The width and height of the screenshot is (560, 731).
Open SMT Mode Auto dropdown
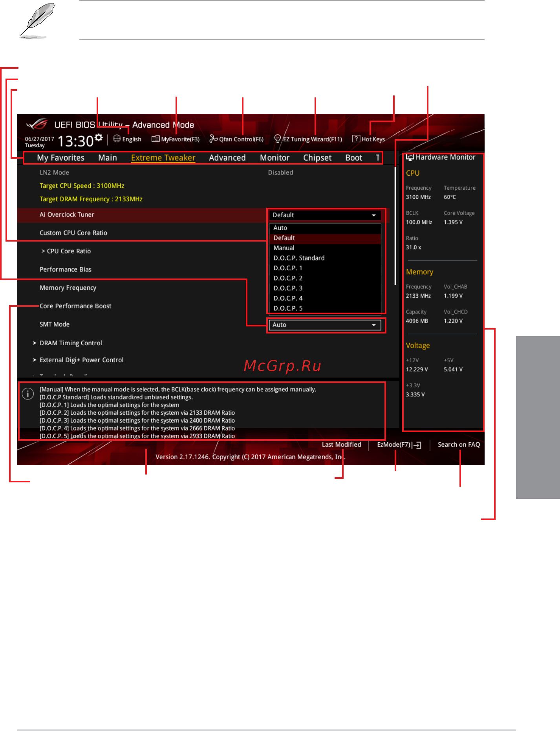coord(325,325)
